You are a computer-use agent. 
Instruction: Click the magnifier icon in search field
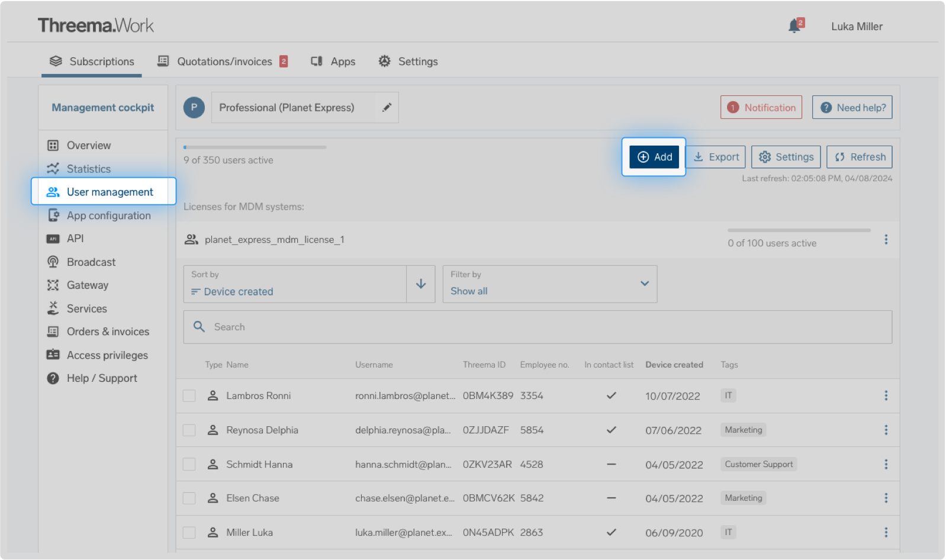(200, 327)
